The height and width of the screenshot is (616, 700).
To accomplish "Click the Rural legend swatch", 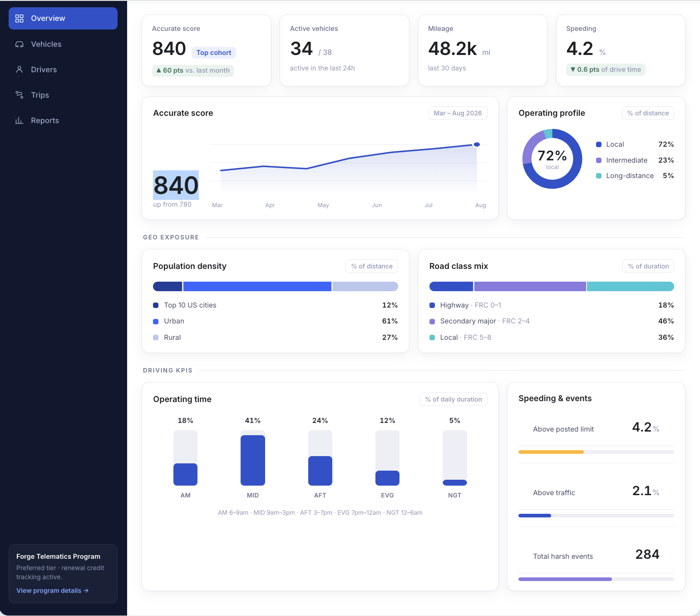I will coord(156,338).
